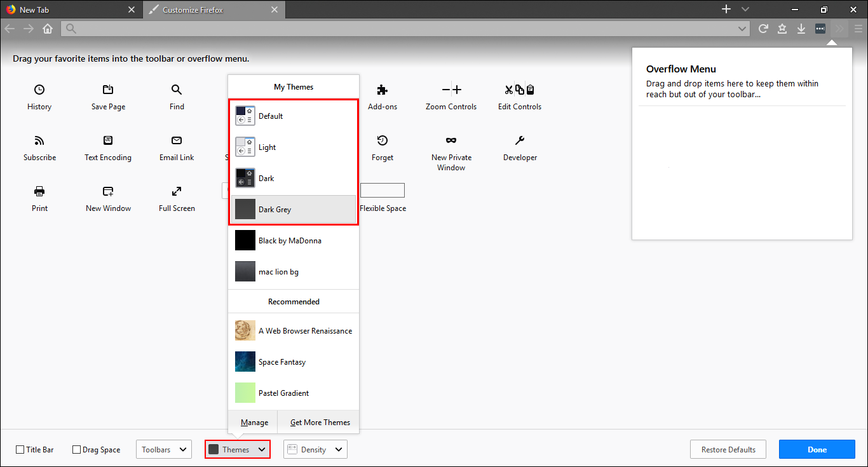868x467 pixels.
Task: Open the Bookmarks star icon in toolbar
Action: (x=783, y=29)
